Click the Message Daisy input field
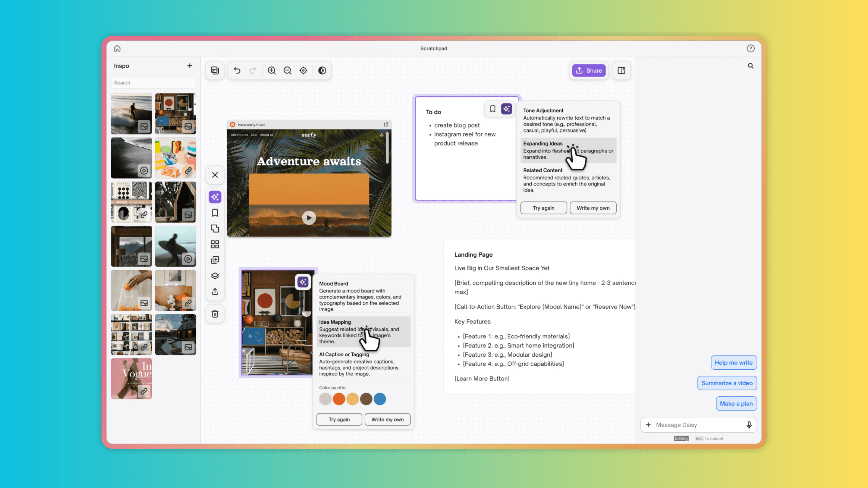This screenshot has height=488, width=868. click(698, 425)
